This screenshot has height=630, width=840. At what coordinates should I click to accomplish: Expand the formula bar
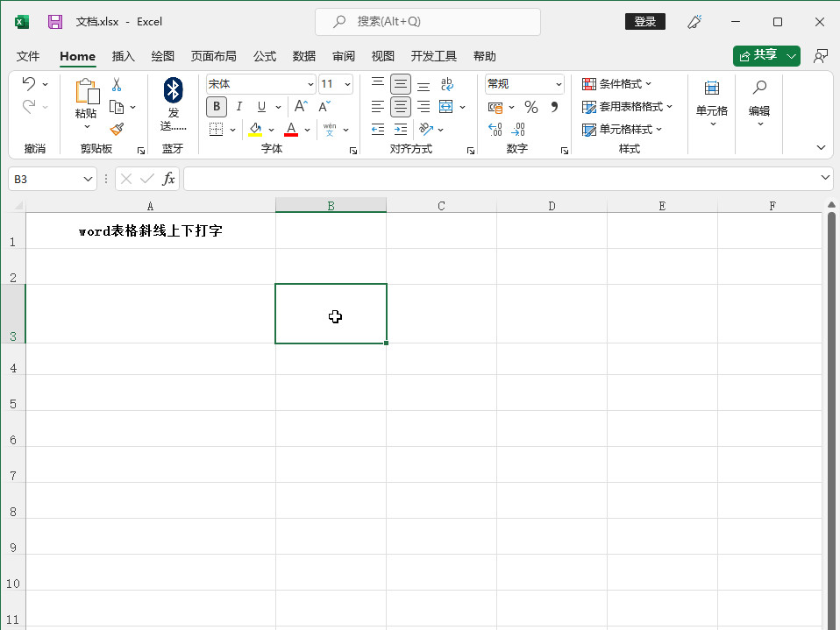click(x=825, y=177)
